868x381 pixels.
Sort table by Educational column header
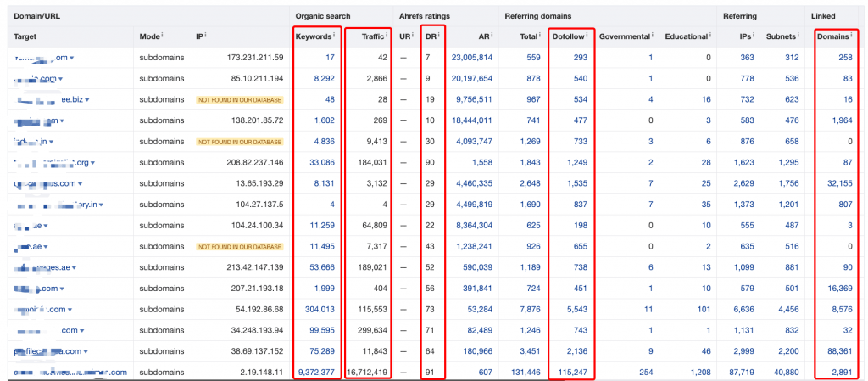tap(687, 36)
